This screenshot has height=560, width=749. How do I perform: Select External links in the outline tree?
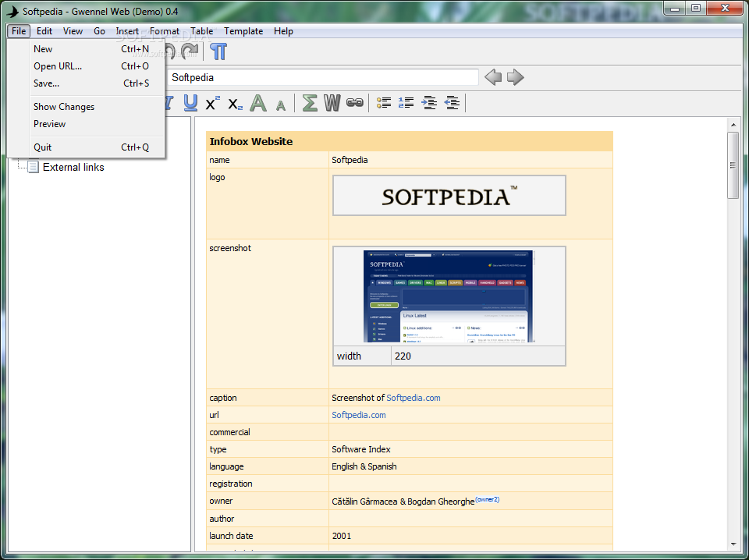[x=73, y=167]
